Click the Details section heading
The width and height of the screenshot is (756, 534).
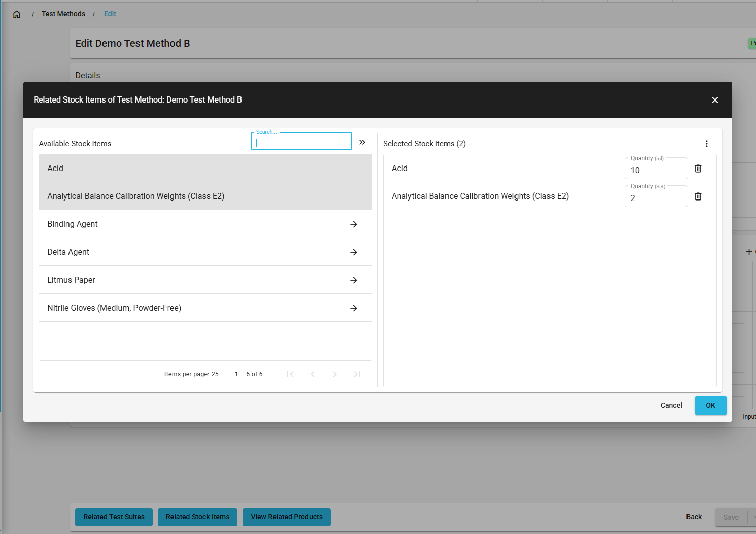coord(88,75)
